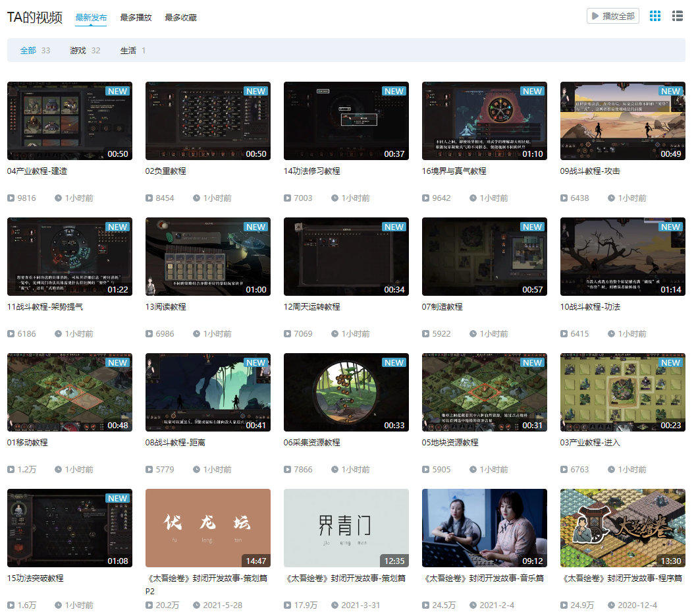Open thumbnail of 14功法修习教程 video
The width and height of the screenshot is (696, 616).
346,121
